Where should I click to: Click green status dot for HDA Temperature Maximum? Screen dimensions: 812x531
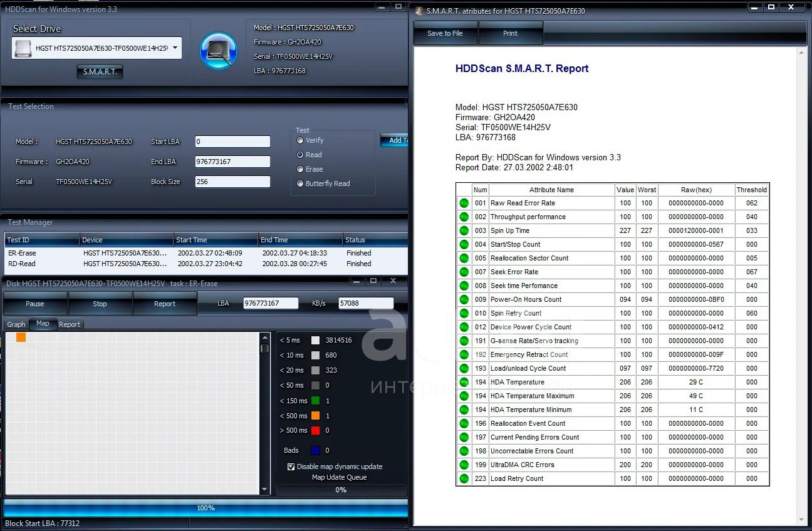tap(464, 396)
